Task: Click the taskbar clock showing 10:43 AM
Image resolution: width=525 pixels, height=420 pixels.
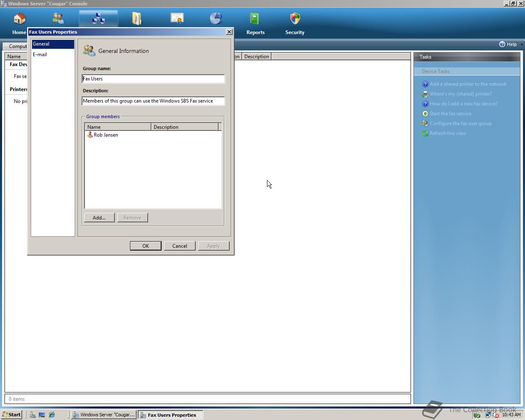Action: (x=511, y=415)
